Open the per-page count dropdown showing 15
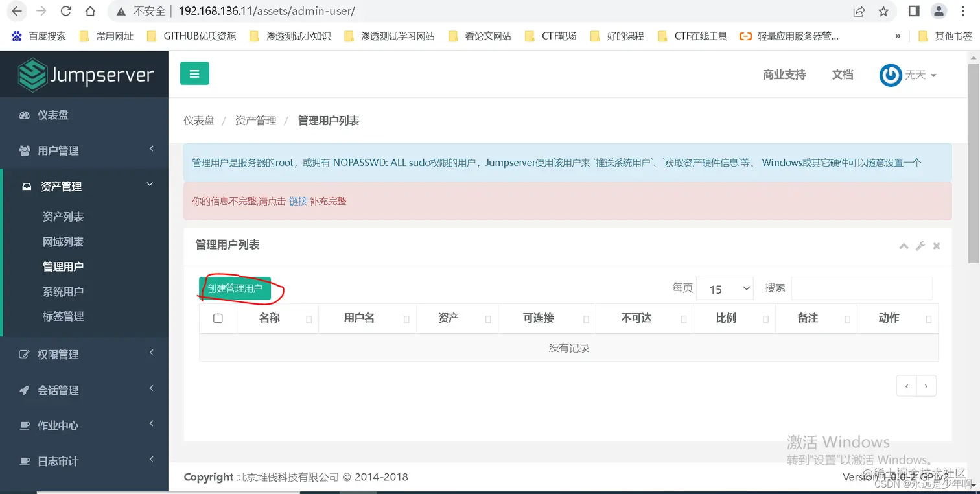 tap(724, 288)
